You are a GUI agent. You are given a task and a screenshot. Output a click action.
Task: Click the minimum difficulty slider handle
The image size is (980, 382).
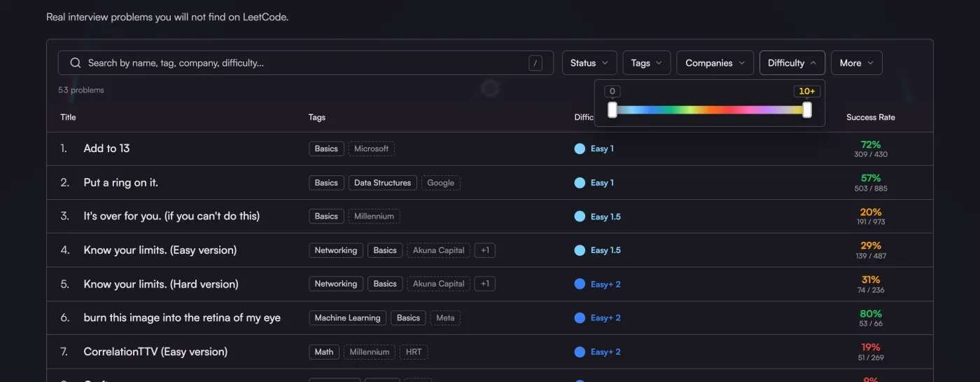coord(612,110)
